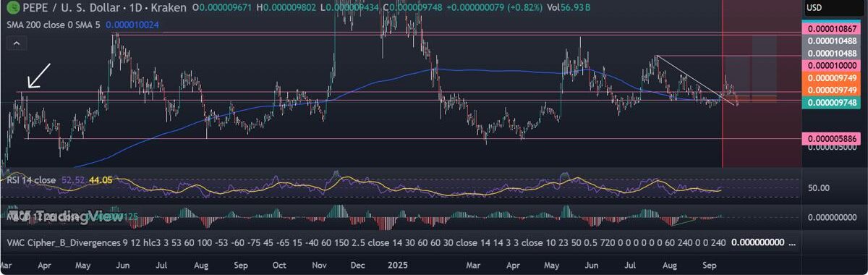
Task: Click the pink 0.000005886 price level label
Action: [x=833, y=138]
